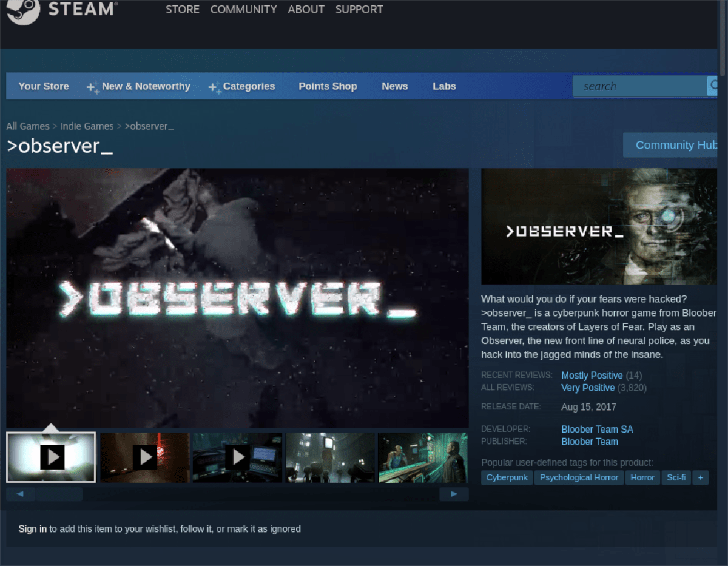The image size is (728, 566).
Task: Click the plus icon beside the Categories menu
Action: pyautogui.click(x=214, y=86)
